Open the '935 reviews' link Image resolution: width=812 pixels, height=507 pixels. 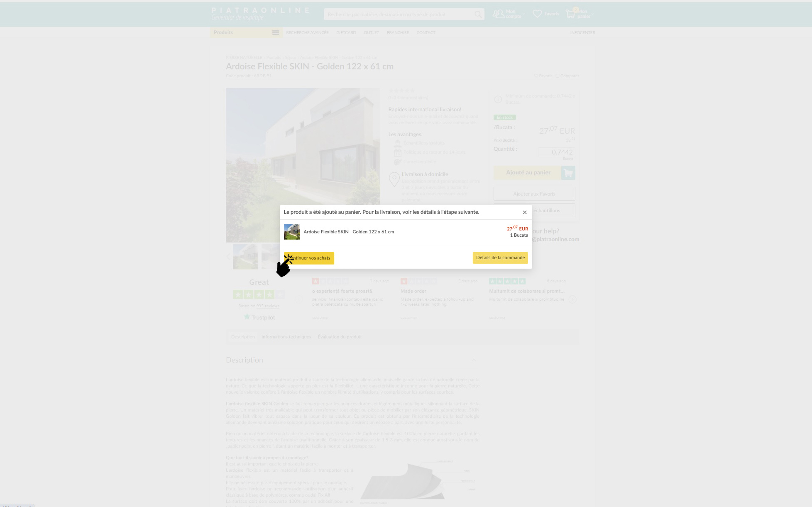point(268,306)
